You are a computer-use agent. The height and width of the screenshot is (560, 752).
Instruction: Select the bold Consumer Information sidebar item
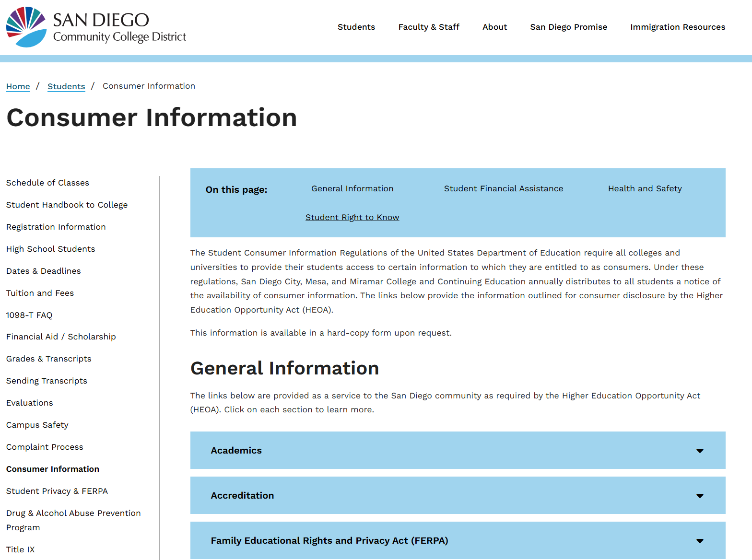pyautogui.click(x=53, y=469)
